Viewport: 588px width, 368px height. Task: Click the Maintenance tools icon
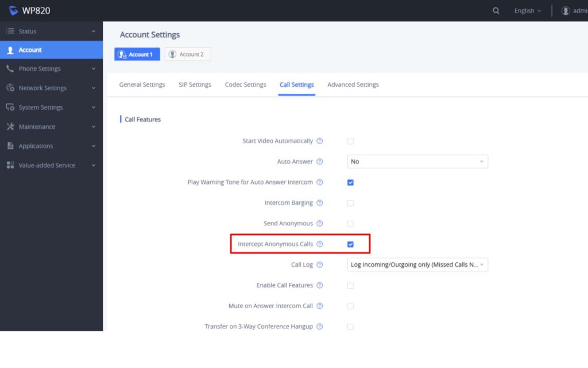(10, 126)
